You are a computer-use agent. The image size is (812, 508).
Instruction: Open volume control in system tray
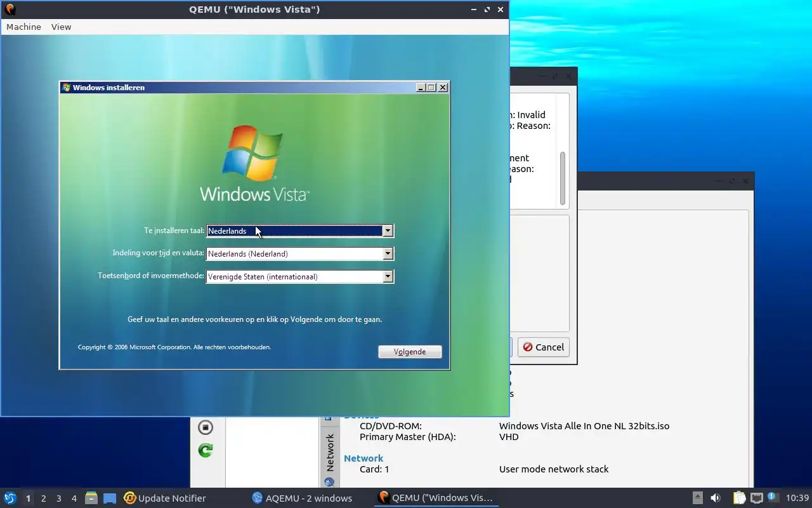coord(715,498)
